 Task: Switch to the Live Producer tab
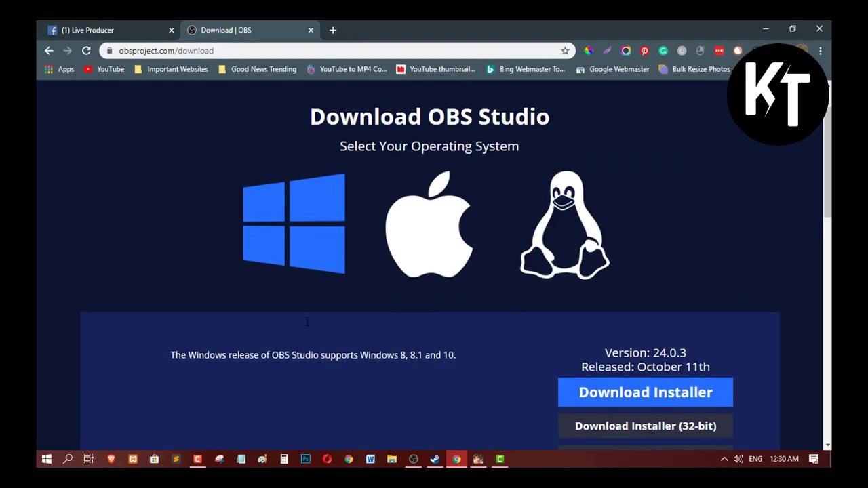pyautogui.click(x=111, y=30)
